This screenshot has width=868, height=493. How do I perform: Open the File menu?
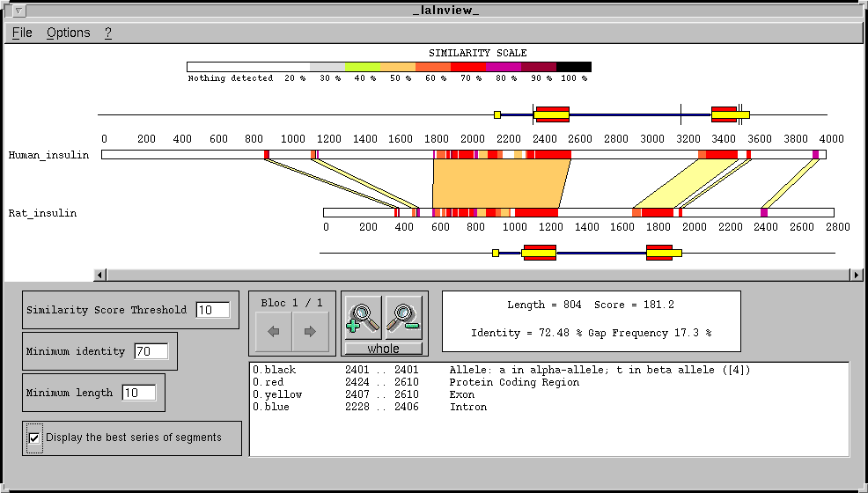[22, 33]
